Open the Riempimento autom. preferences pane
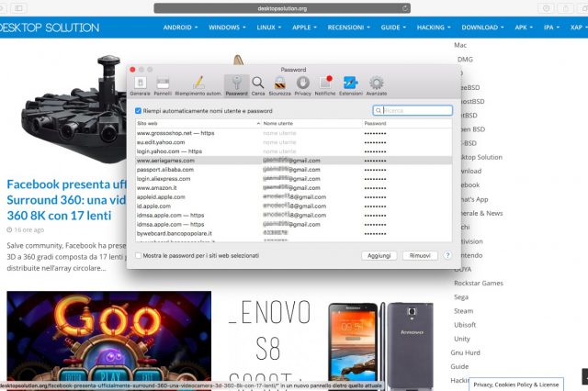 coord(198,85)
